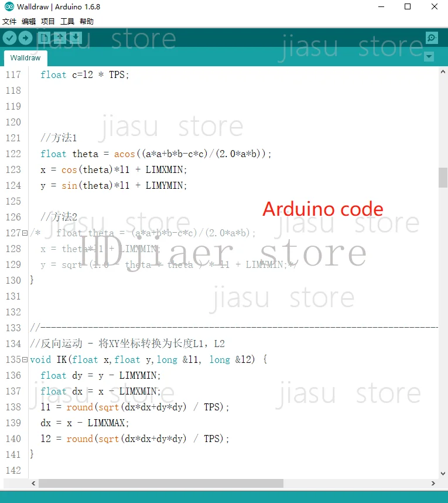Click line number 142
The height and width of the screenshot is (503, 448).
click(13, 471)
